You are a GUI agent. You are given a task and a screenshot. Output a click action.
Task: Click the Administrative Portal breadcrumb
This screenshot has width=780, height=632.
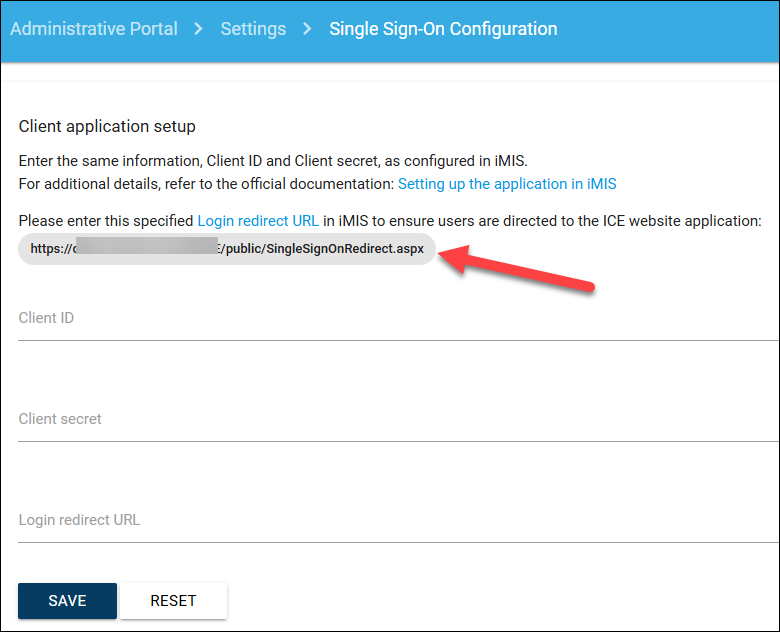[94, 29]
